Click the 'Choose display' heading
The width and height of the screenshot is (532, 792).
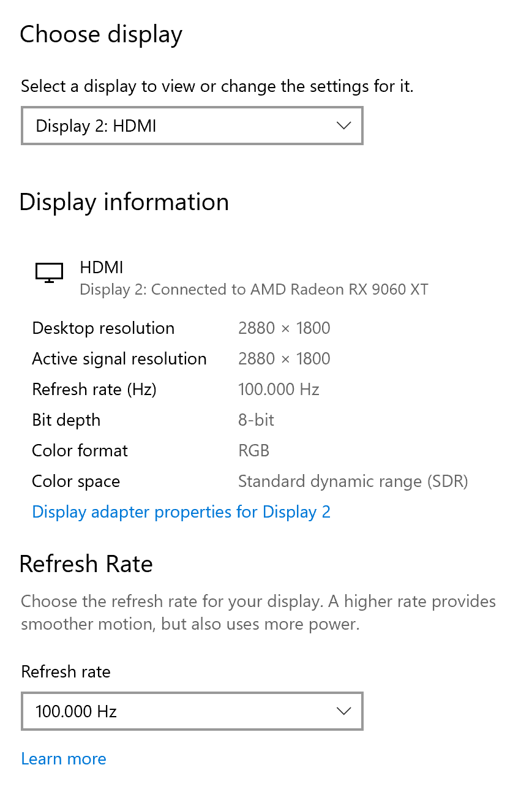tap(100, 34)
